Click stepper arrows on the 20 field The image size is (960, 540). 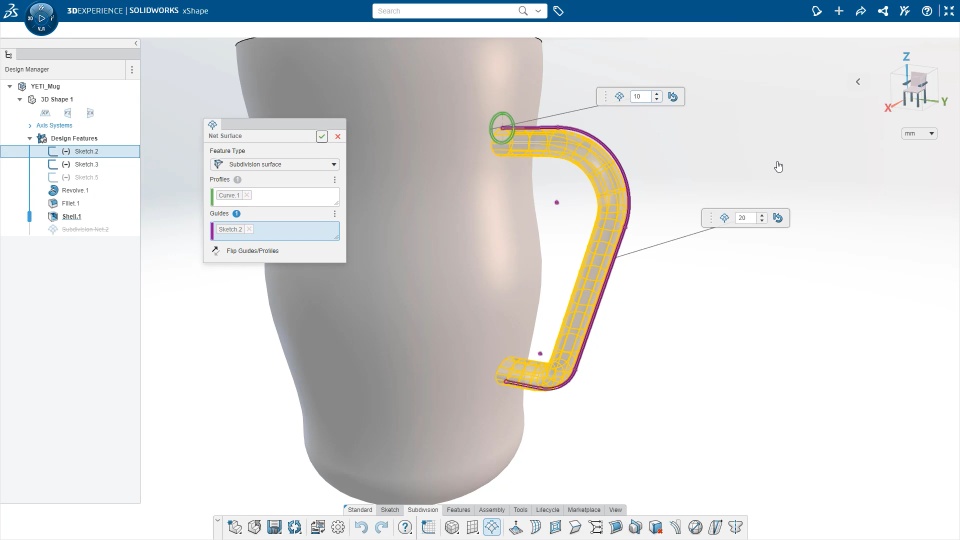(762, 218)
